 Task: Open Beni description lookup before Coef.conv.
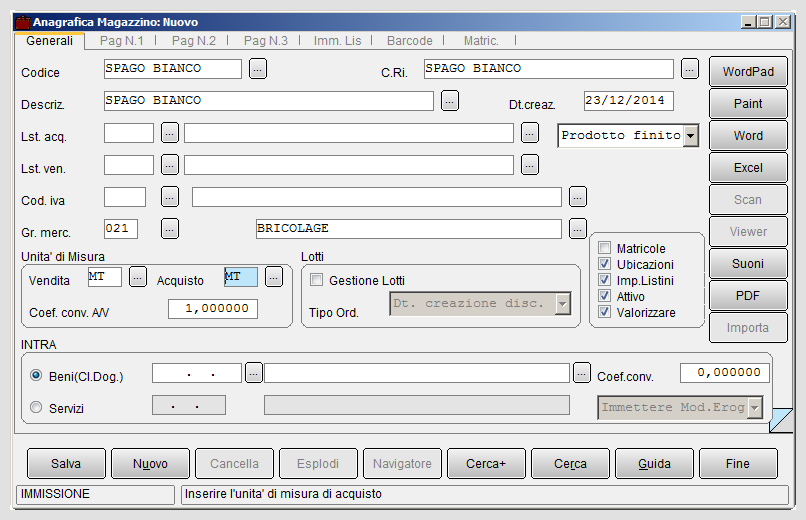tap(582, 373)
